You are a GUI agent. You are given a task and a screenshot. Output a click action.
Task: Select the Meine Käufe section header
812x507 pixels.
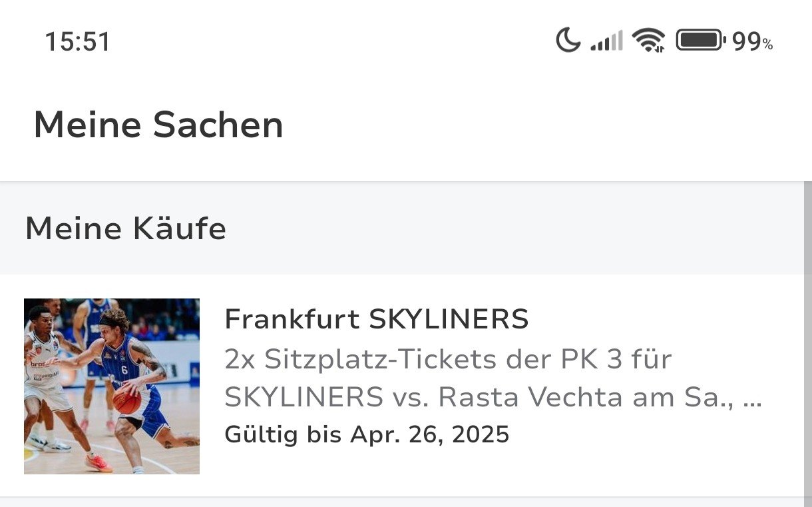(x=126, y=229)
